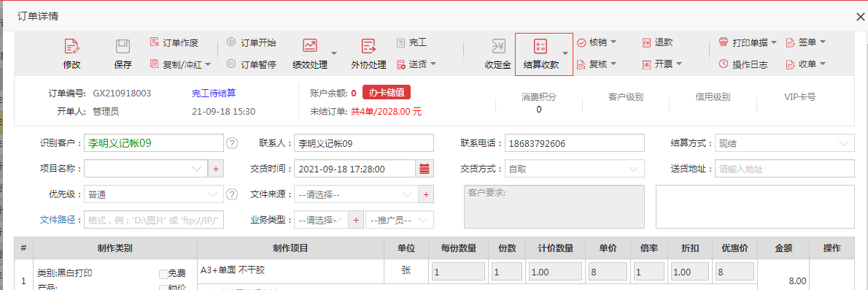Click help icon beside 识别客户 field
This screenshot has width=868, height=290.
click(232, 143)
